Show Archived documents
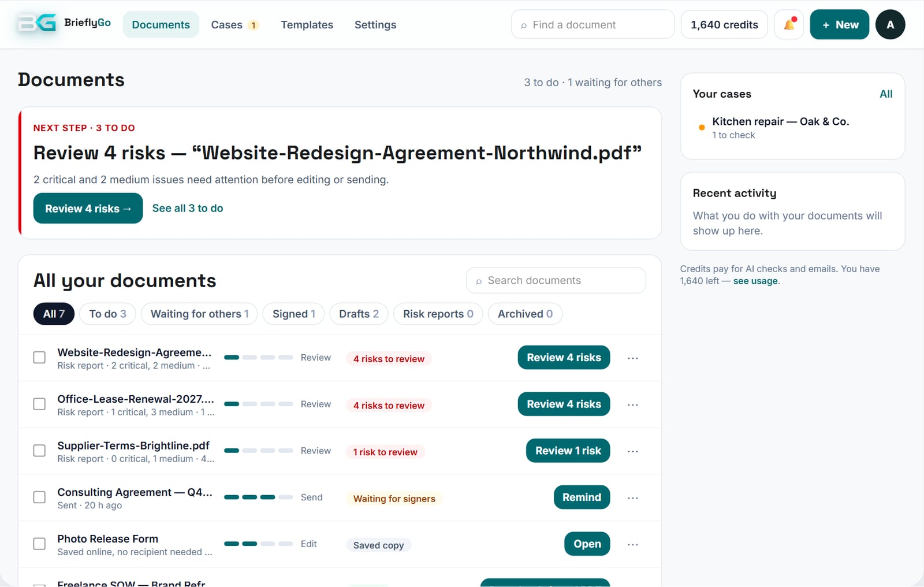 [x=525, y=314]
